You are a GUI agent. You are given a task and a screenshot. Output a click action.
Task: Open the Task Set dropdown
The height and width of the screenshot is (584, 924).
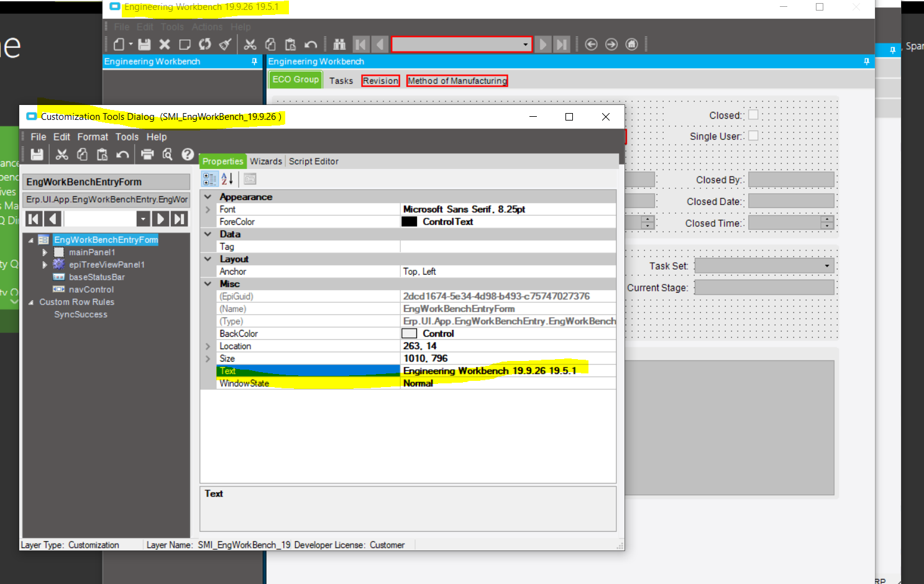tap(827, 266)
